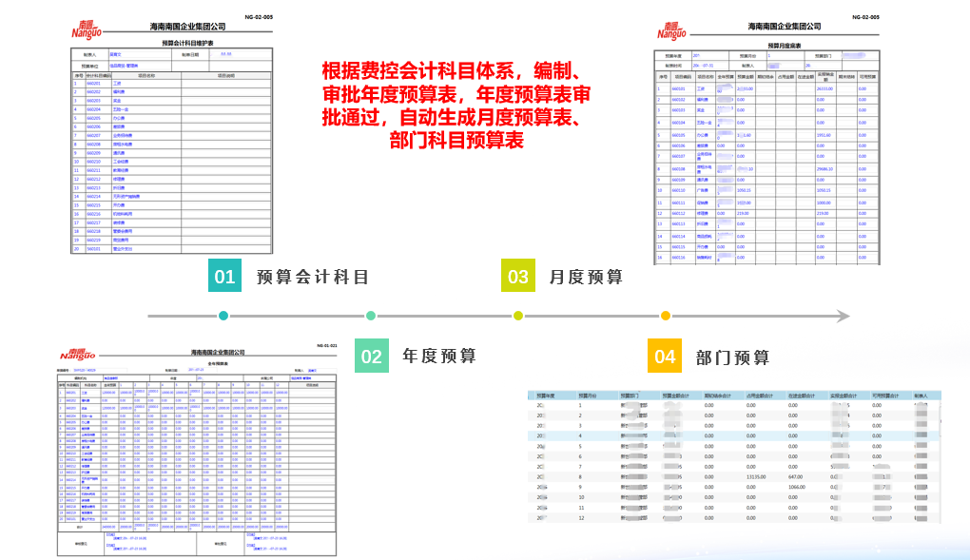Click the 部门预算 step label
Screen dimensions: 970x560
point(732,357)
